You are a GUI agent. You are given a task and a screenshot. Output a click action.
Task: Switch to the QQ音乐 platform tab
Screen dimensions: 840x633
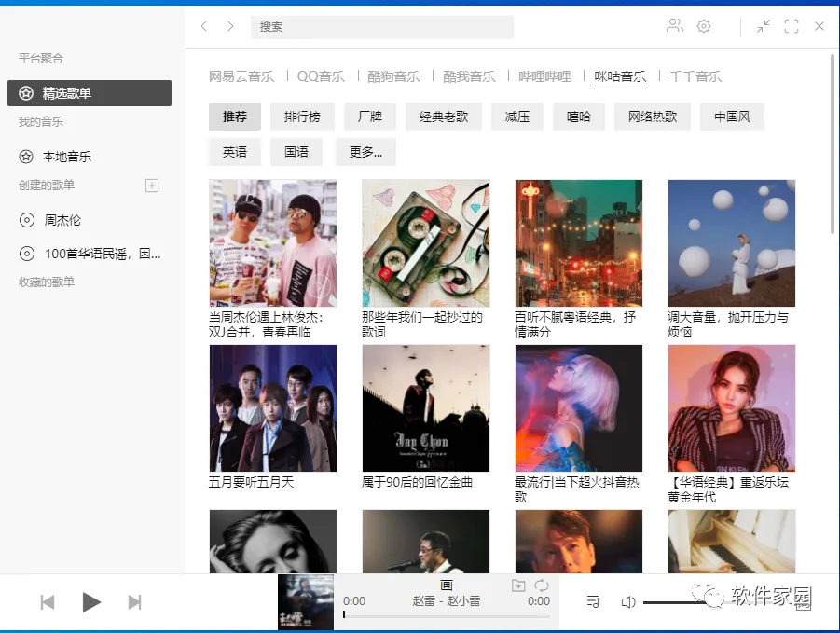[321, 76]
